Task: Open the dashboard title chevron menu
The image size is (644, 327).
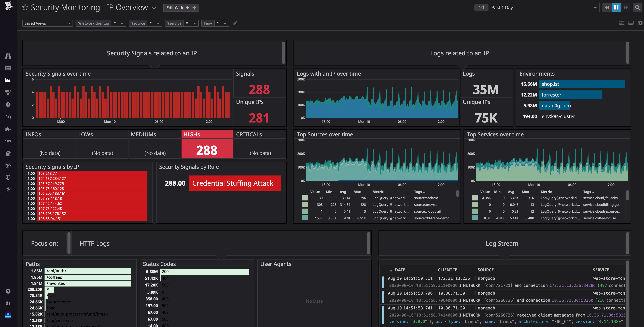Action: tap(154, 8)
